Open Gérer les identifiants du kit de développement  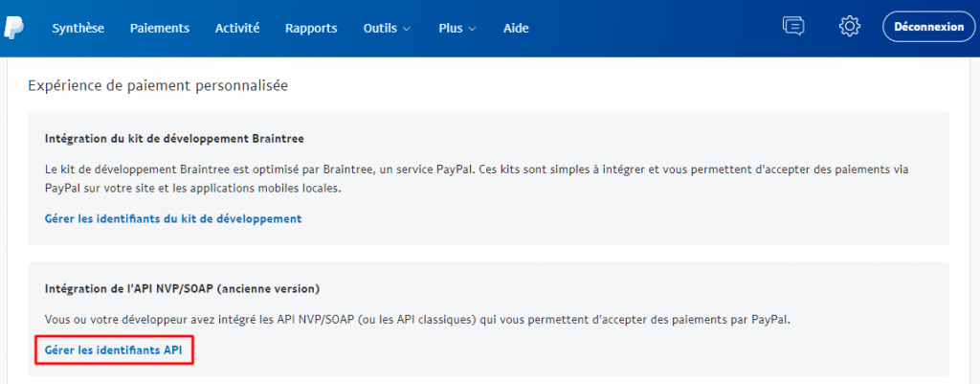pyautogui.click(x=173, y=218)
